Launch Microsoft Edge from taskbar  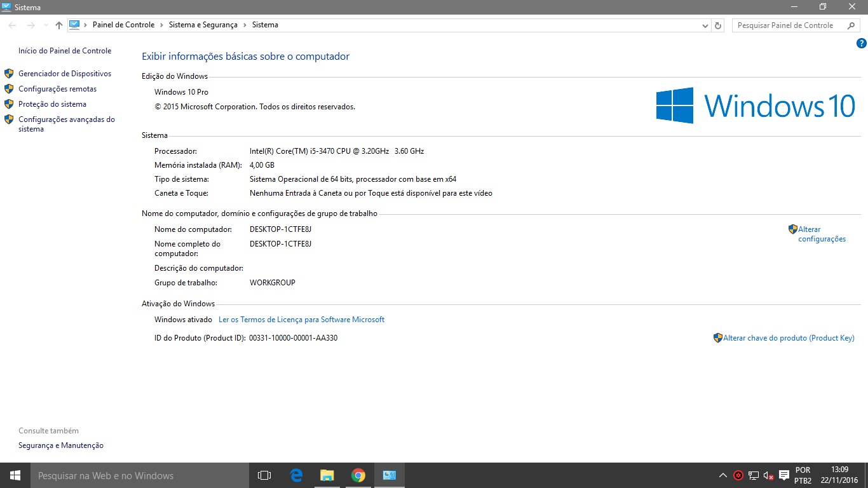pyautogui.click(x=296, y=475)
